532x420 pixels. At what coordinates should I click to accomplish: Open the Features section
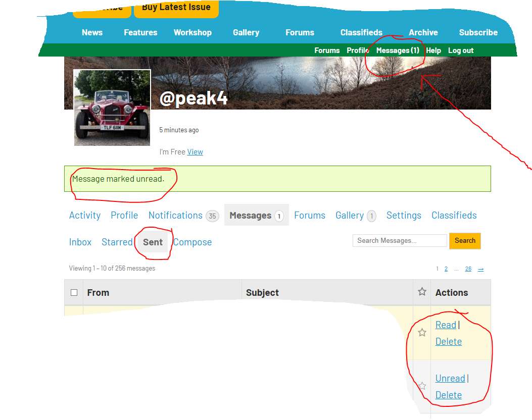pyautogui.click(x=140, y=32)
